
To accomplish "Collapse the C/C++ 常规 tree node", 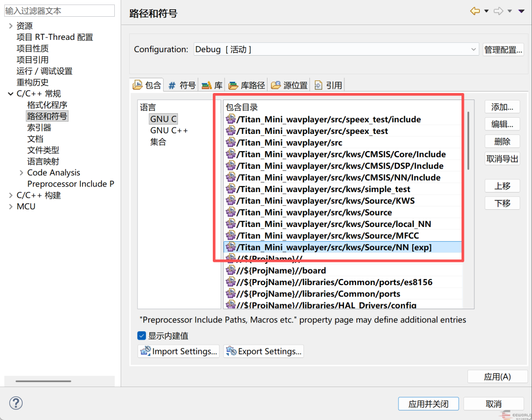I will [10, 94].
